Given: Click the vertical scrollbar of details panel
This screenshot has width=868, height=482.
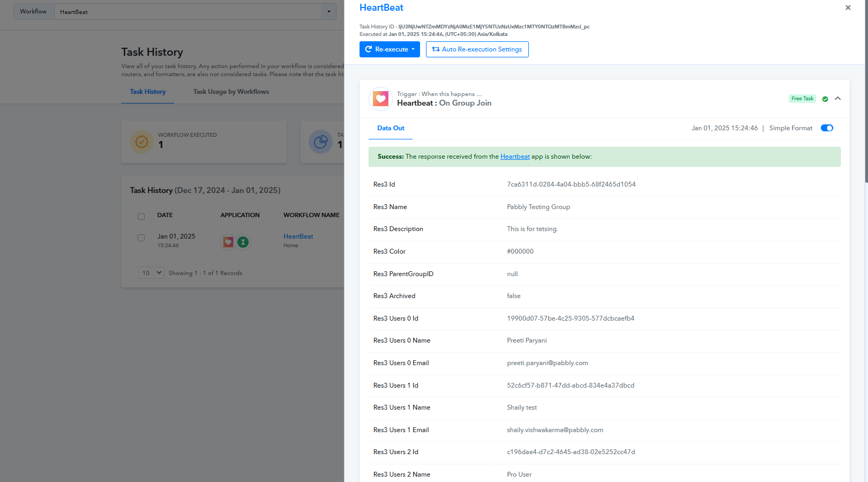Looking at the screenshot, I should (866, 91).
